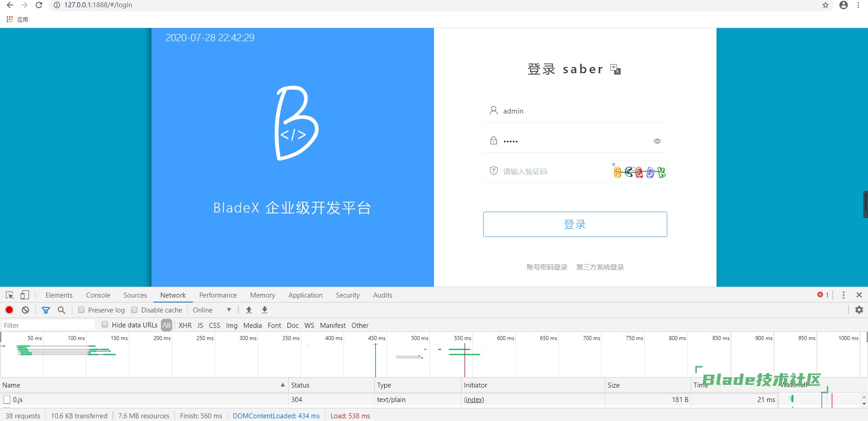
Task: Open the Performance tab
Action: 218,295
